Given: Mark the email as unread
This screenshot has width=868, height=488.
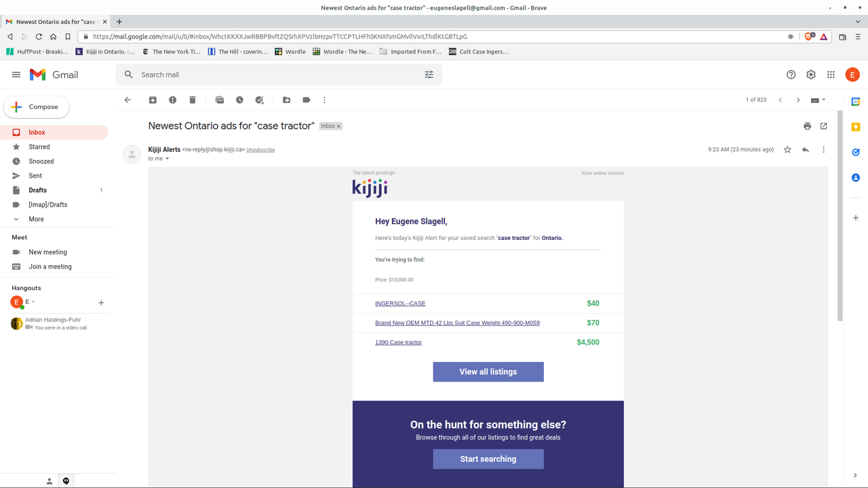Looking at the screenshot, I should [220, 100].
